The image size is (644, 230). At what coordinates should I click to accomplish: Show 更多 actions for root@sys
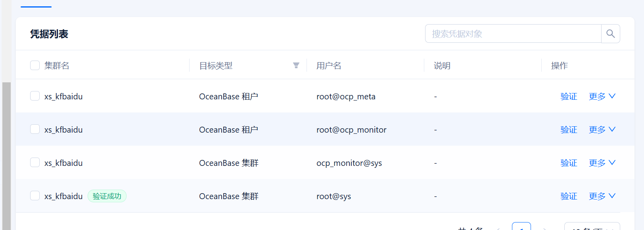(602, 196)
